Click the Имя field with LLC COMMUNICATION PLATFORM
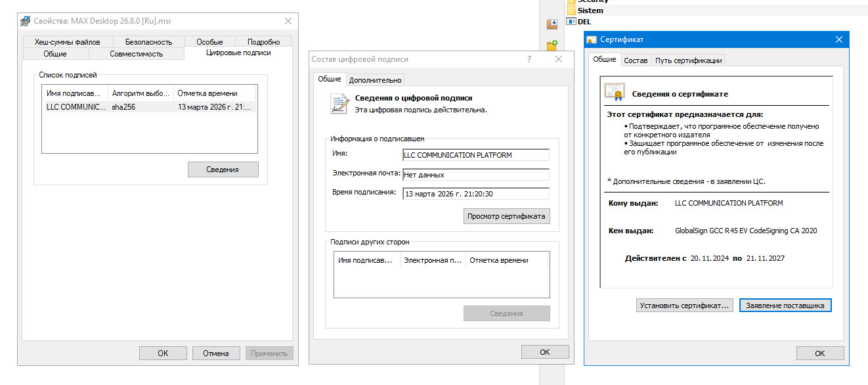This screenshot has height=385, width=868. click(476, 155)
